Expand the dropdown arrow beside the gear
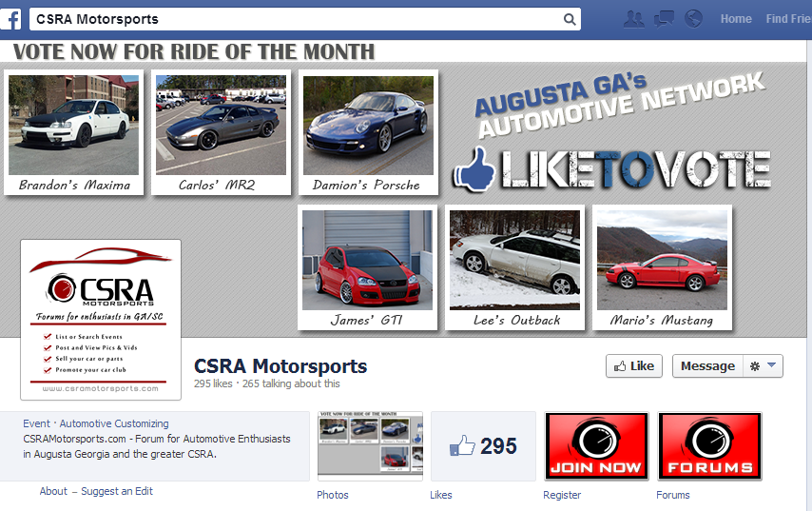Image resolution: width=812 pixels, height=511 pixels. 771,365
